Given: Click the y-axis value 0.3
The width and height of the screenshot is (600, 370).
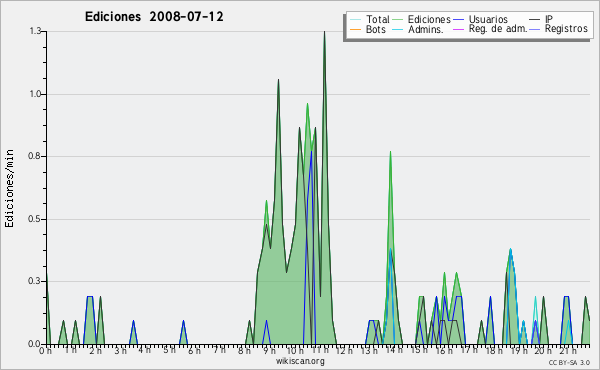Looking at the screenshot, I should click(x=35, y=282).
